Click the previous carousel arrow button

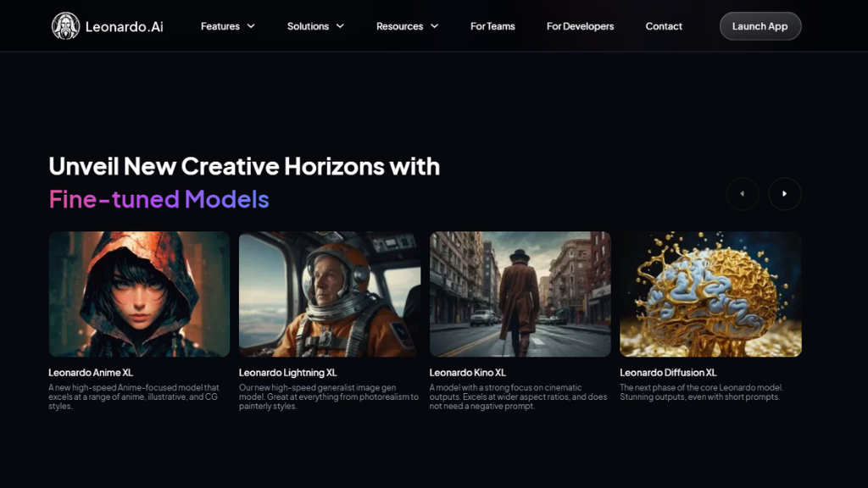[743, 194]
